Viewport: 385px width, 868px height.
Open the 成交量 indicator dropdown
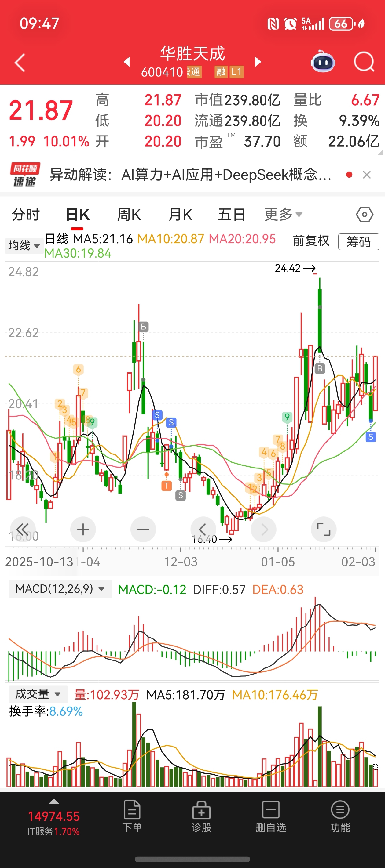pyautogui.click(x=38, y=694)
